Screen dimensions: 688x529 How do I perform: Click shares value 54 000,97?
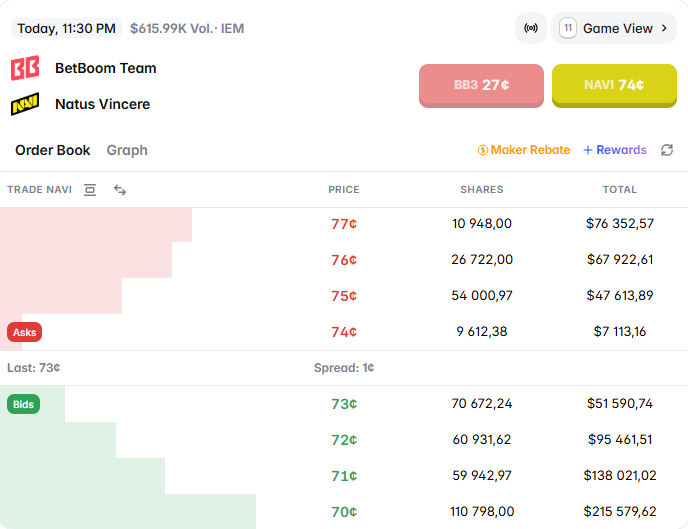coord(482,296)
